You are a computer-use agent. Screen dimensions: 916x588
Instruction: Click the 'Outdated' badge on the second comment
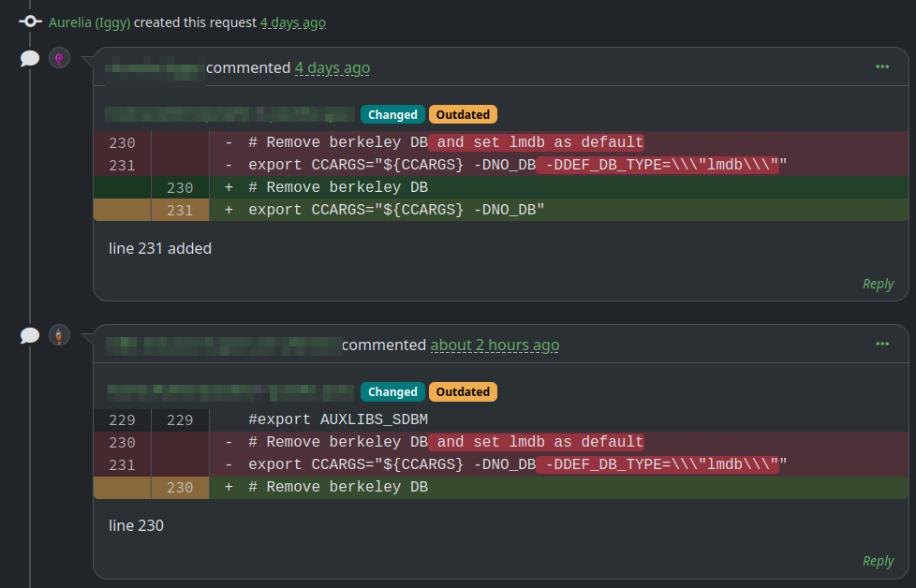463,391
